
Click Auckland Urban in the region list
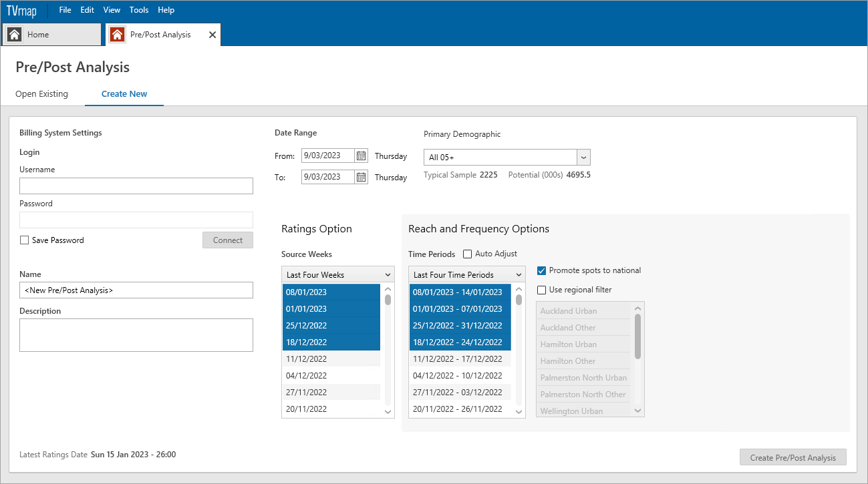pos(583,311)
